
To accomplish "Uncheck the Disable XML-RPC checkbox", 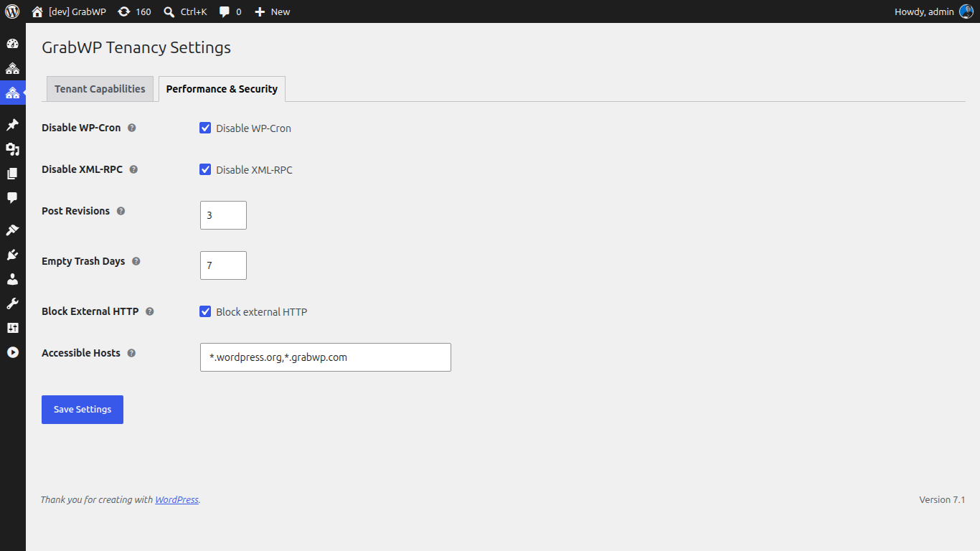I will [x=205, y=169].
